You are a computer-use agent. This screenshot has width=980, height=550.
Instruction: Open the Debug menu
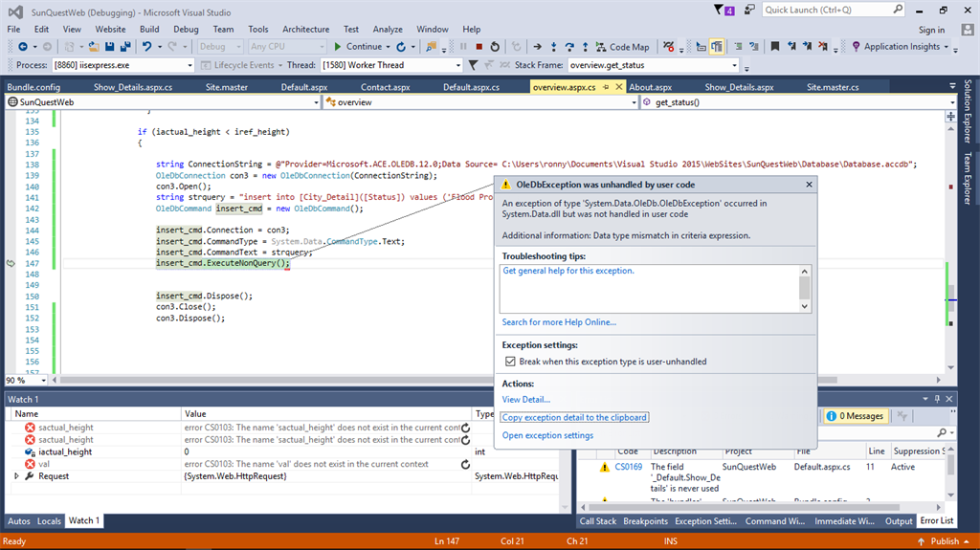[186, 30]
